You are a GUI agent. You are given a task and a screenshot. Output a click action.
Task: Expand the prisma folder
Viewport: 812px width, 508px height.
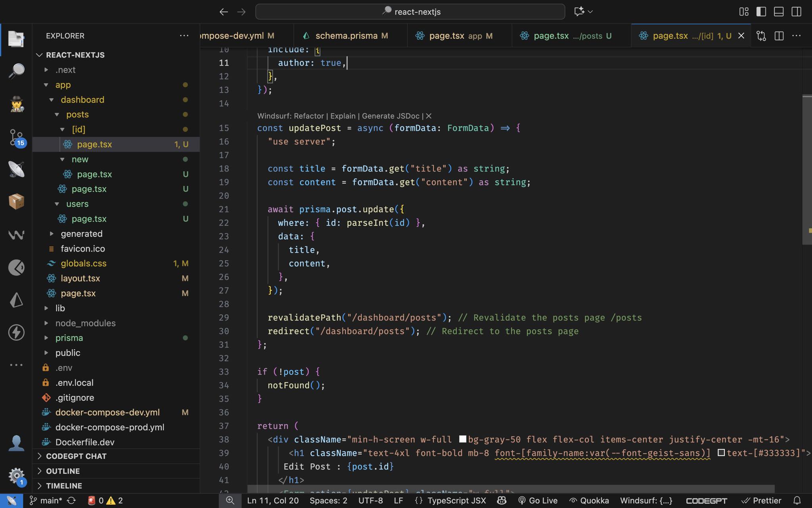point(46,338)
